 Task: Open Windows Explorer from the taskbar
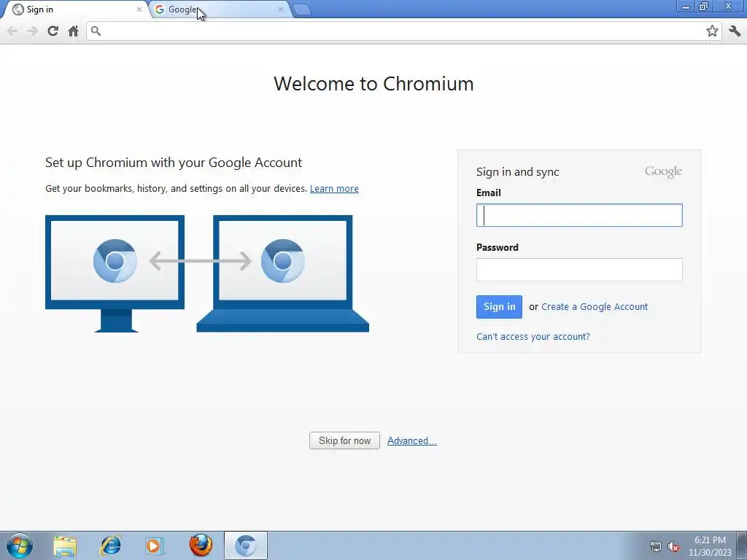pyautogui.click(x=65, y=545)
